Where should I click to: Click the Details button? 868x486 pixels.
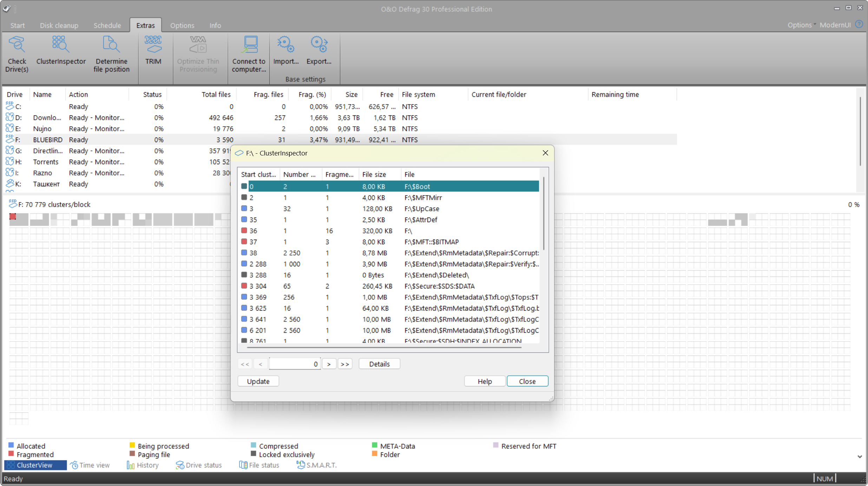(379, 364)
